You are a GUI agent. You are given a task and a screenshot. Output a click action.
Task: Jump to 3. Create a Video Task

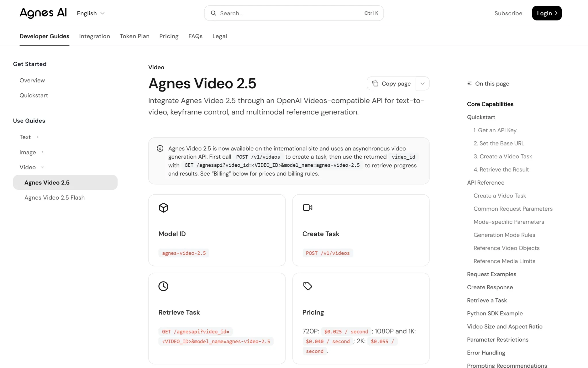coord(503,156)
